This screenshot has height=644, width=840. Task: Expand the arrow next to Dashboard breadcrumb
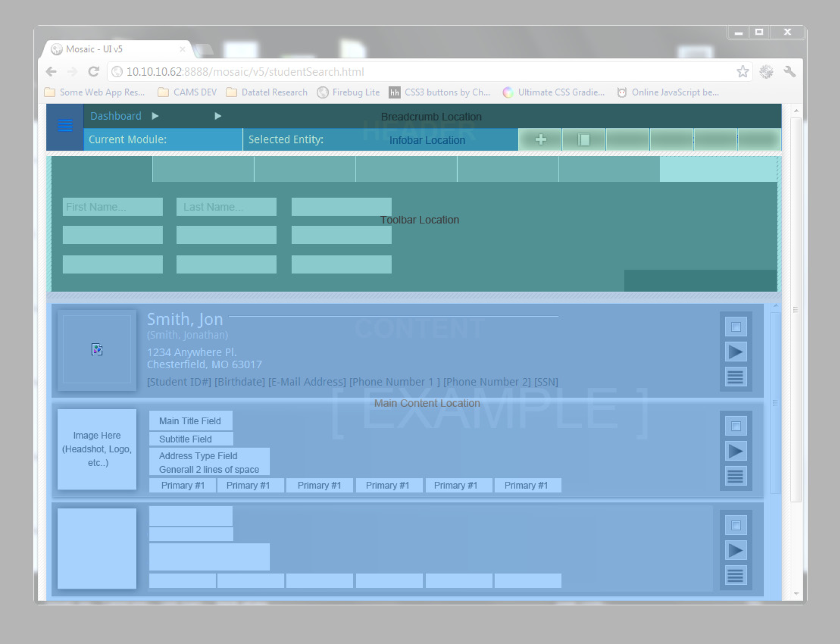156,116
